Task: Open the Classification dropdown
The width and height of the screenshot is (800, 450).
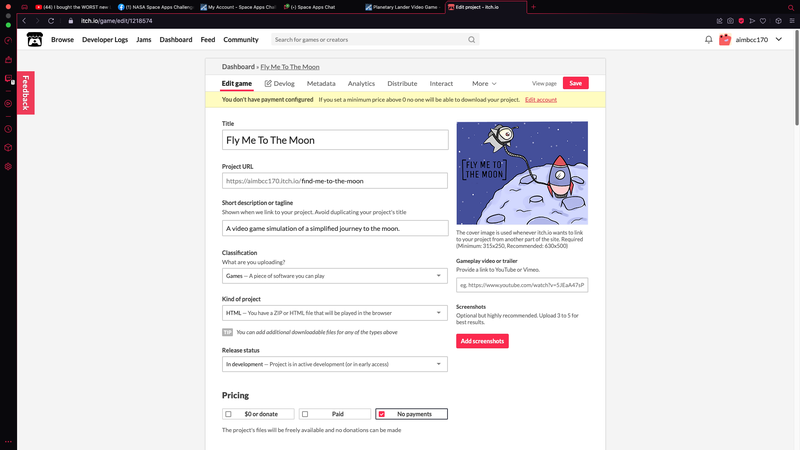Action: click(335, 276)
